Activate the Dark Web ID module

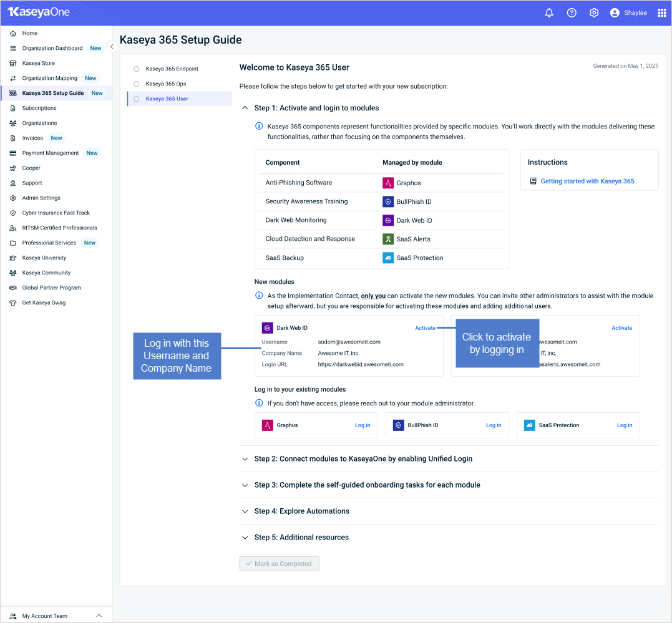point(425,328)
